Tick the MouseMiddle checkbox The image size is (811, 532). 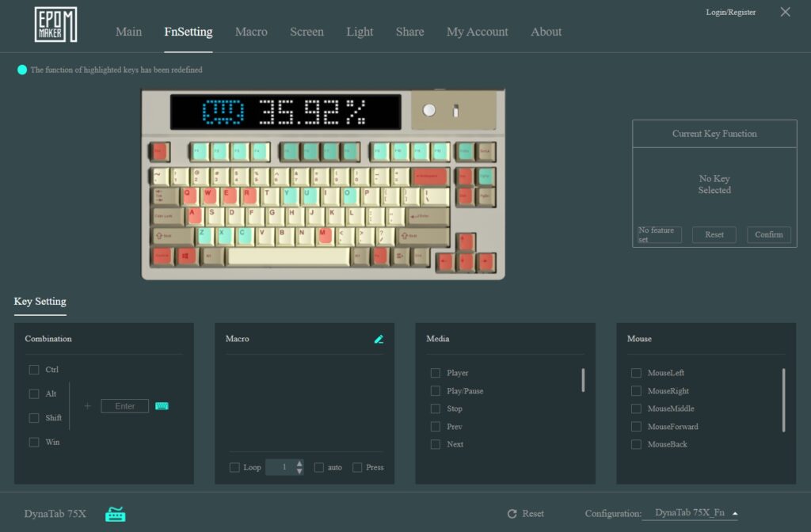(636, 408)
